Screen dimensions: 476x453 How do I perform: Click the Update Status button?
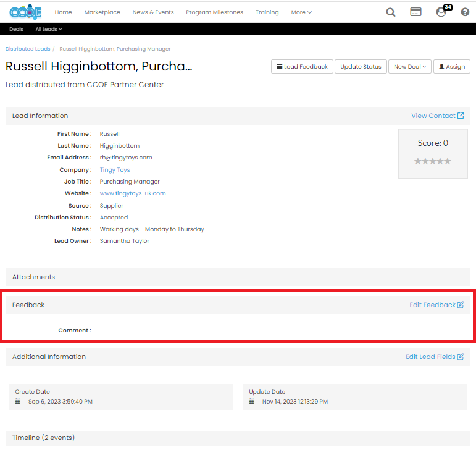click(x=361, y=67)
